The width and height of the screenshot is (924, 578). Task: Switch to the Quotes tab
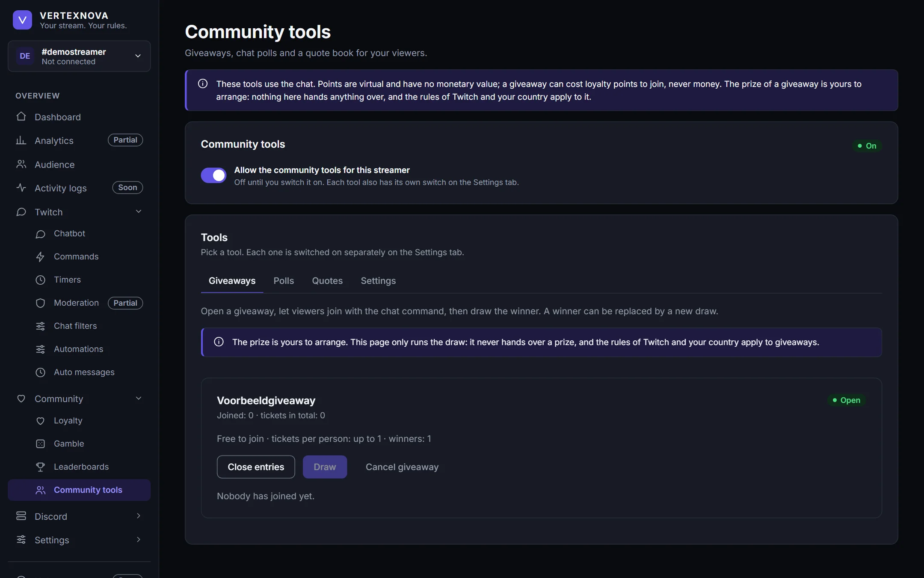pyautogui.click(x=327, y=281)
